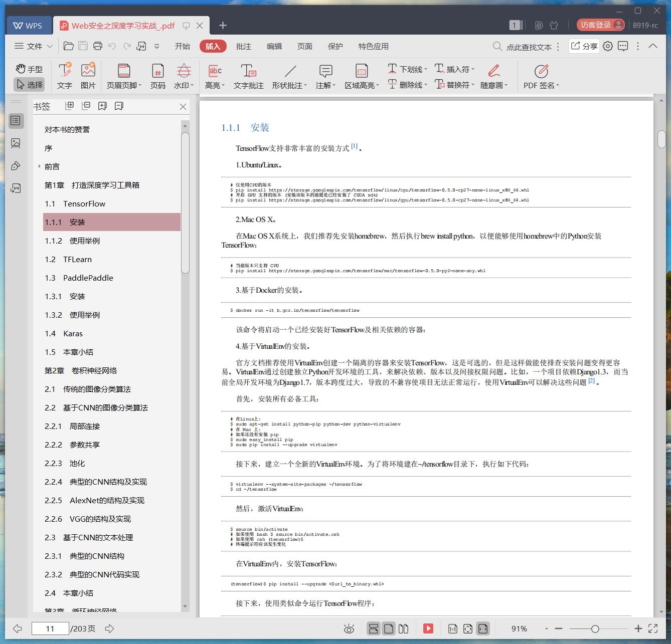Open the PDF 签名 signature tool
The image size is (671, 644).
point(541,76)
